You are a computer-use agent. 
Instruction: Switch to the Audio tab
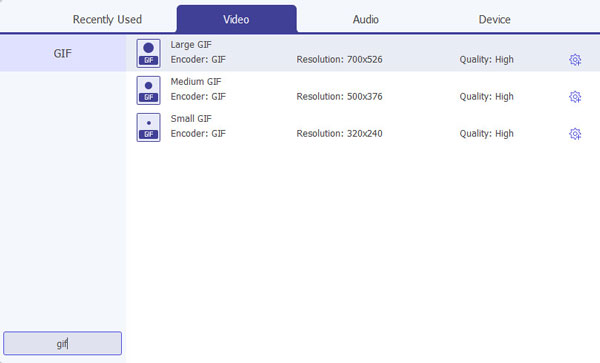pos(365,20)
